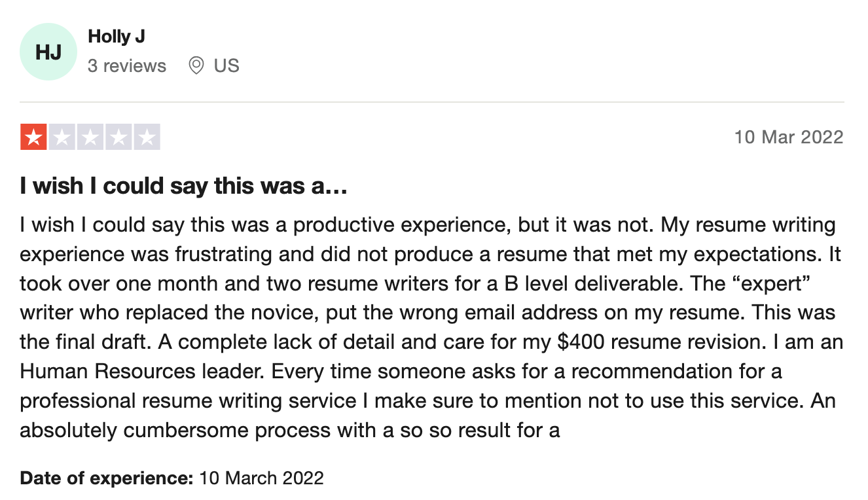The width and height of the screenshot is (868, 500).
Task: Click the horizontal divider under profile header
Action: tap(431, 102)
